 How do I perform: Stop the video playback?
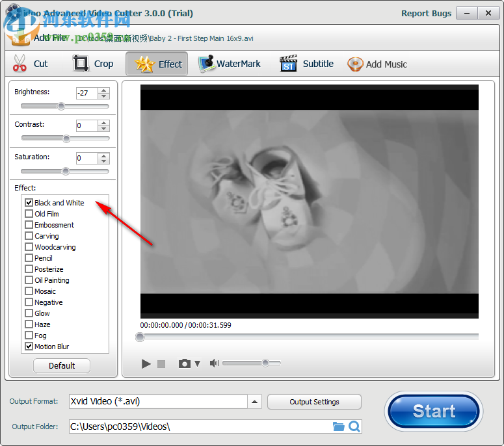pos(161,363)
